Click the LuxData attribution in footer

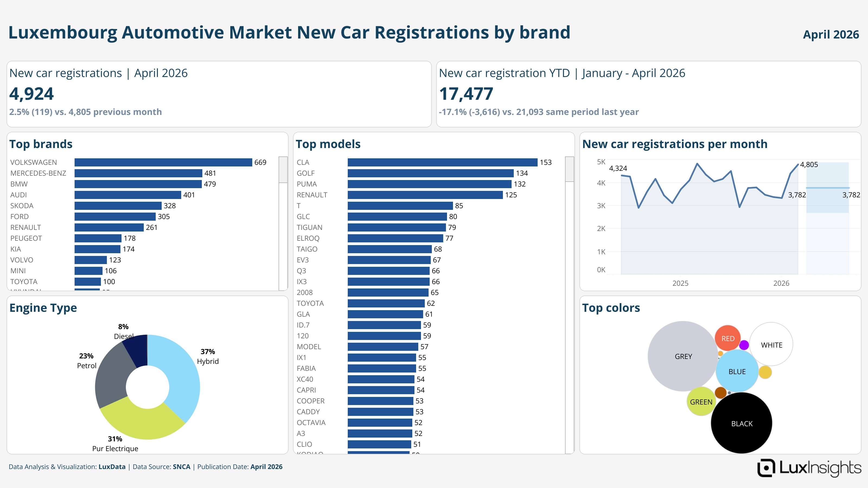[x=112, y=467]
